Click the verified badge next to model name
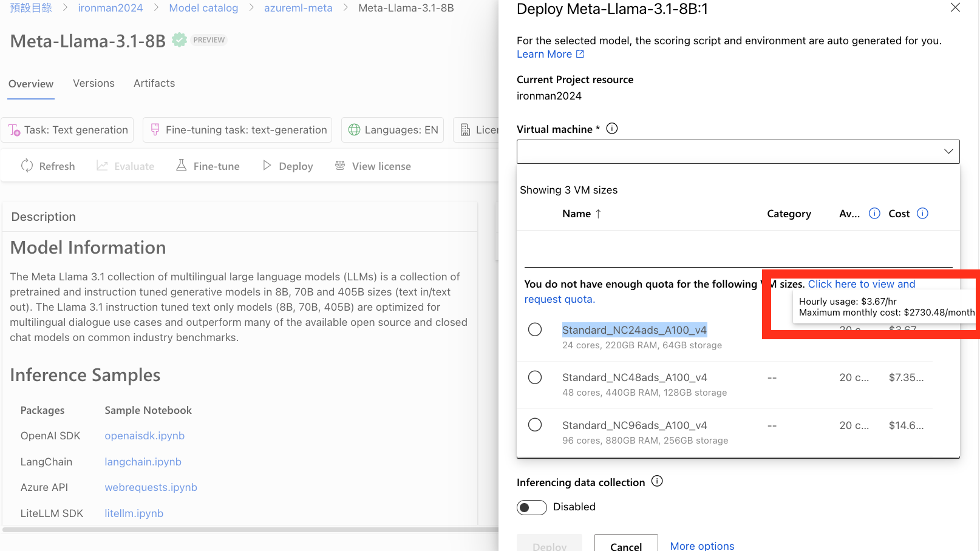 pyautogui.click(x=179, y=40)
